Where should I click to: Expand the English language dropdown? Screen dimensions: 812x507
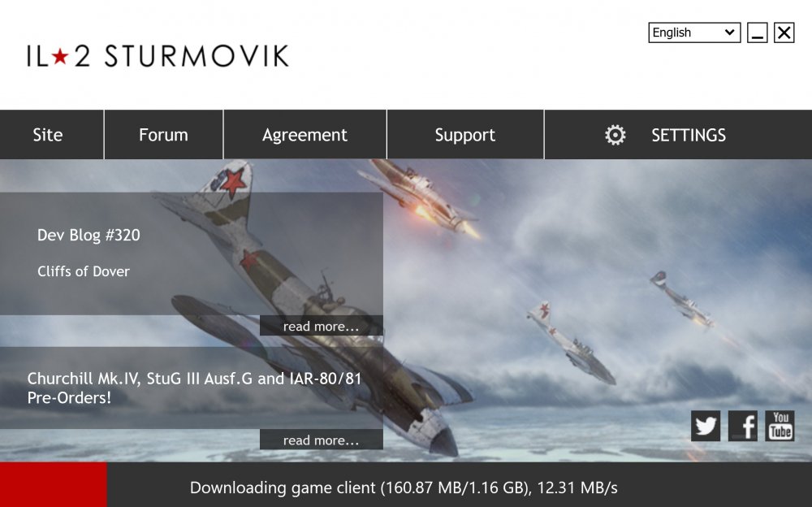pos(694,32)
